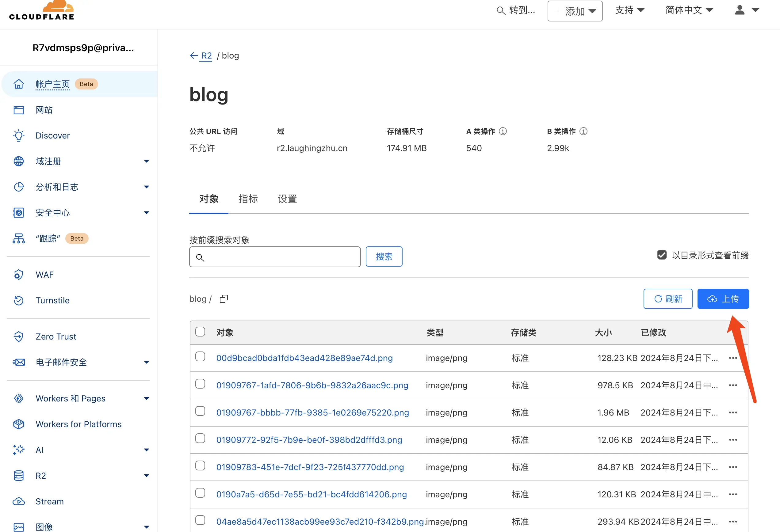
Task: Uncheck 以目录形式查看前缀
Action: click(x=662, y=255)
